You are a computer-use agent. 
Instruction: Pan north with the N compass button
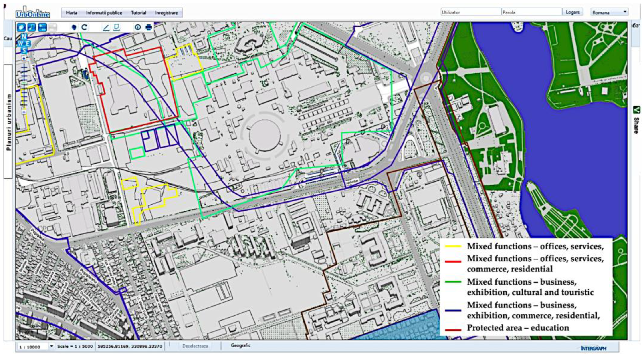coord(24,37)
